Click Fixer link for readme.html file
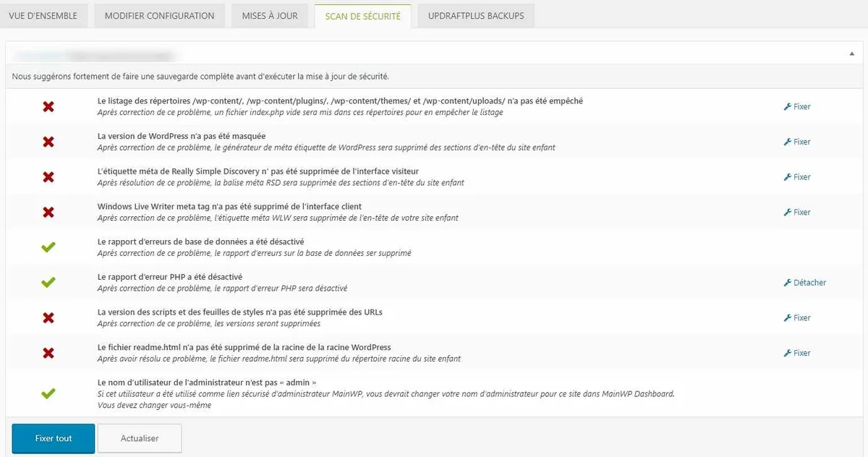868x457 pixels. 797,354
